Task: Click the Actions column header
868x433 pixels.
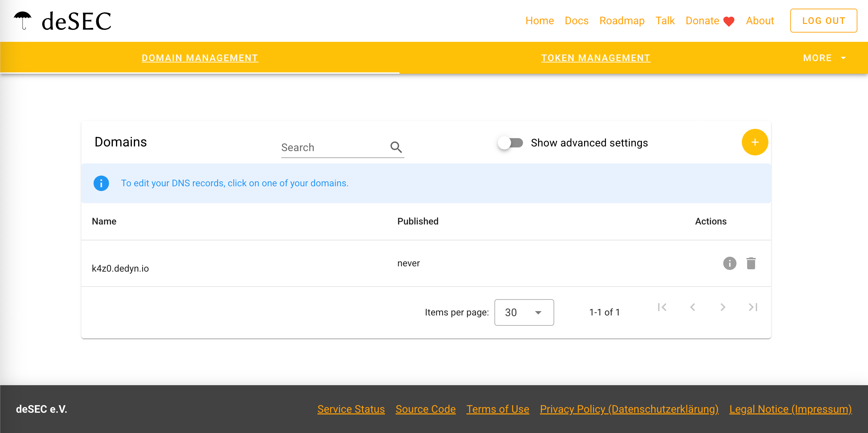Action: tap(710, 221)
